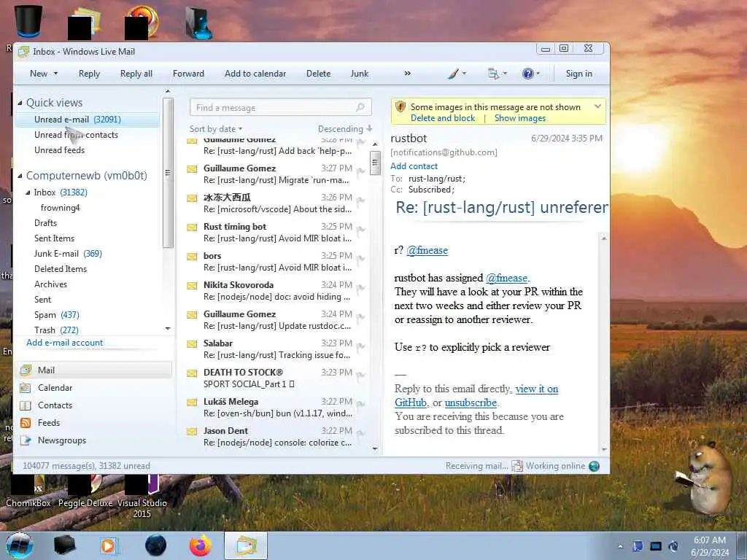The height and width of the screenshot is (560, 747).
Task: Mark message as Junk
Action: tap(360, 74)
